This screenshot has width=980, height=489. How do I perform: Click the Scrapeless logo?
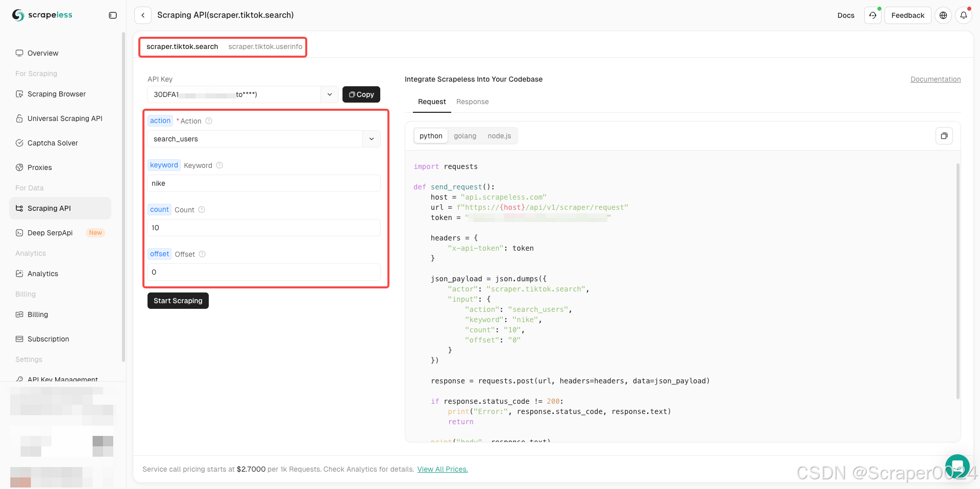pyautogui.click(x=42, y=15)
